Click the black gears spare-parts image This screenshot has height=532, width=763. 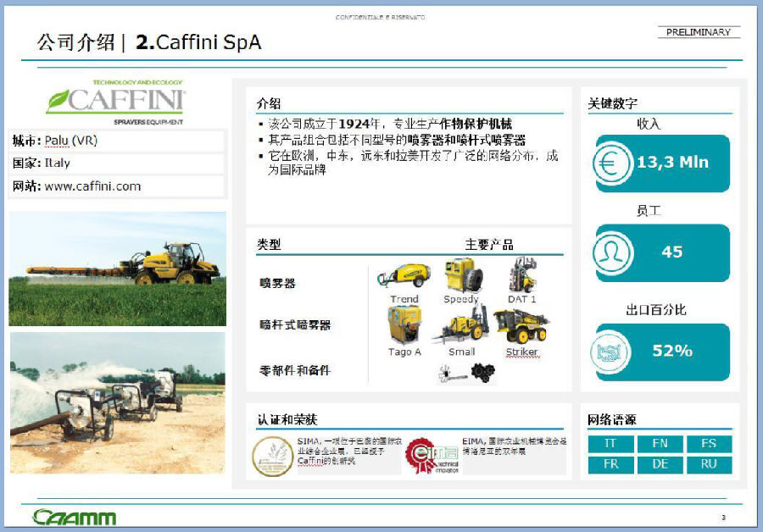[482, 373]
